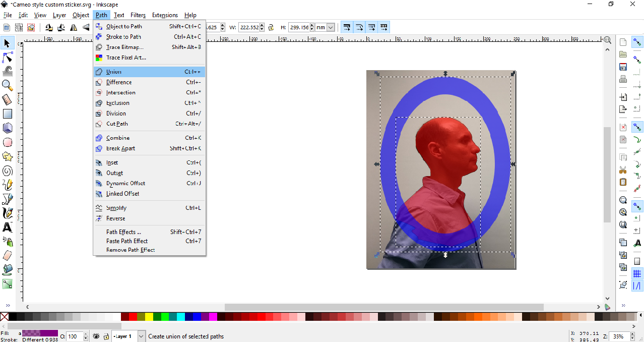The image size is (644, 342).
Task: Choose Trace Bitmap from Path menu
Action: (149, 47)
